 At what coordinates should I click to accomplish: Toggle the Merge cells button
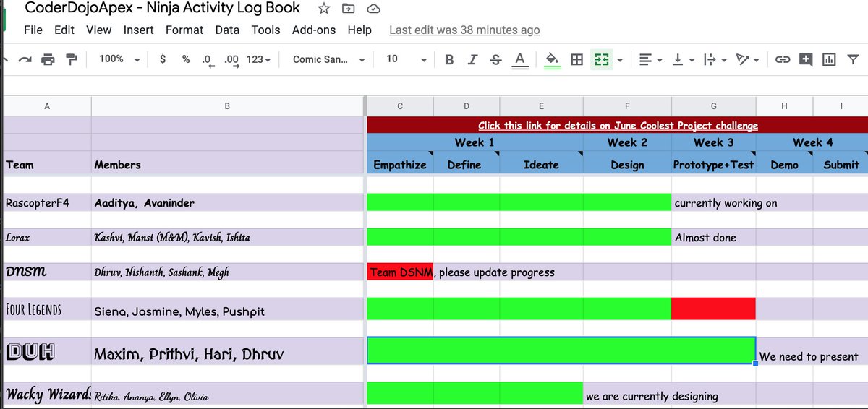[x=600, y=59]
